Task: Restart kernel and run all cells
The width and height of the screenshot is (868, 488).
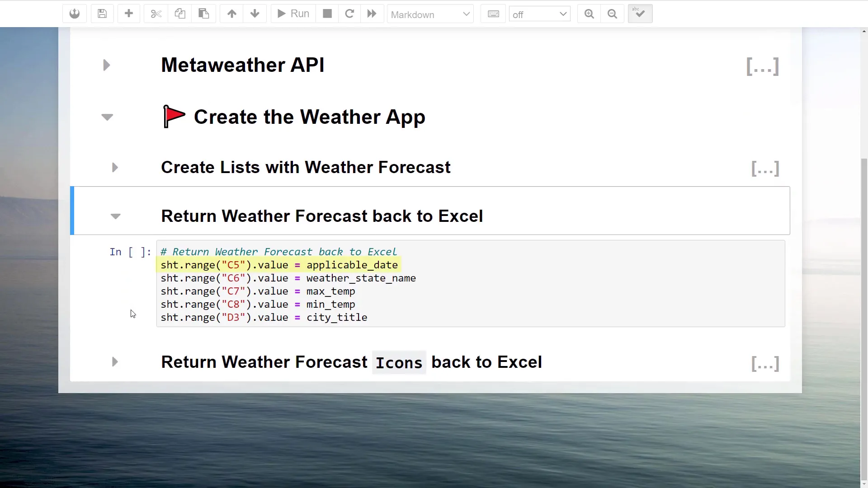Action: (x=371, y=14)
